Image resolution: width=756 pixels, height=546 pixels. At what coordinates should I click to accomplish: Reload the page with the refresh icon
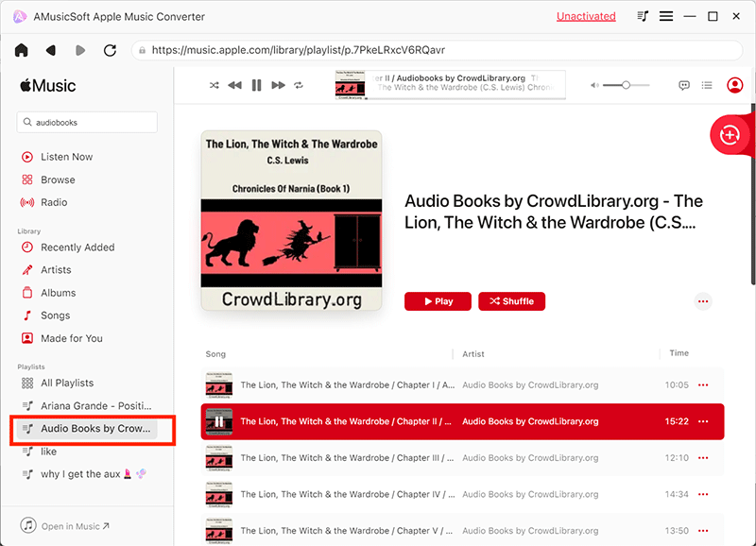tap(110, 50)
